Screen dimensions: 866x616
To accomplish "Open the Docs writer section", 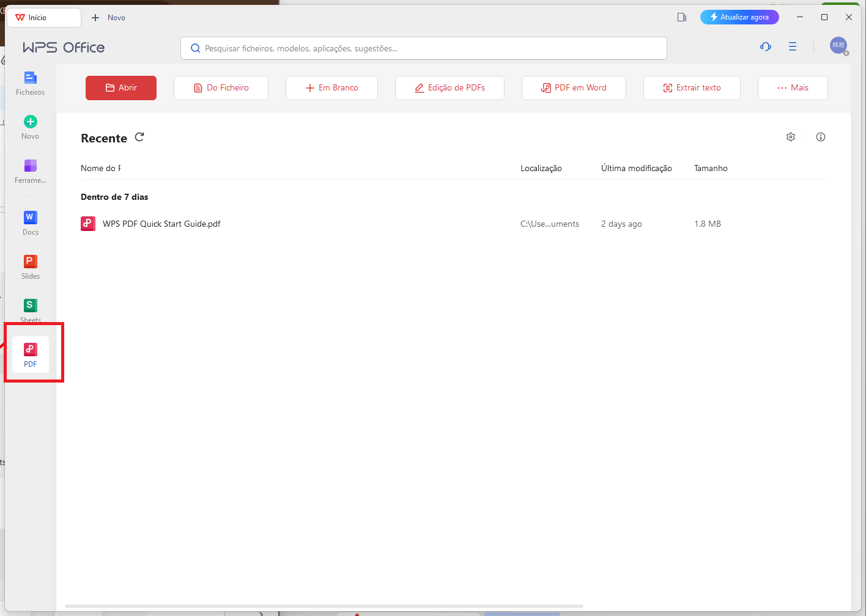I will tap(31, 224).
